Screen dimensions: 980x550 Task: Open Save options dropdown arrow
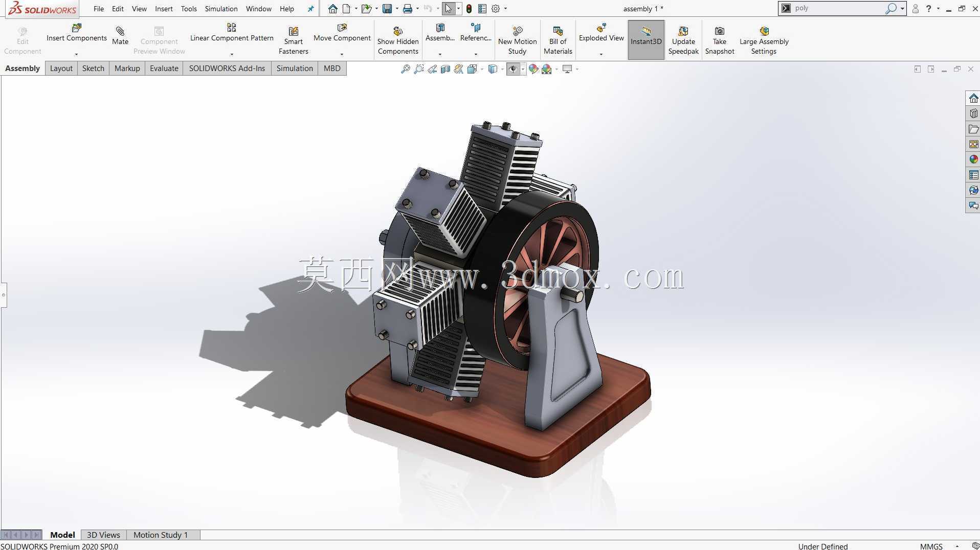[x=397, y=9]
